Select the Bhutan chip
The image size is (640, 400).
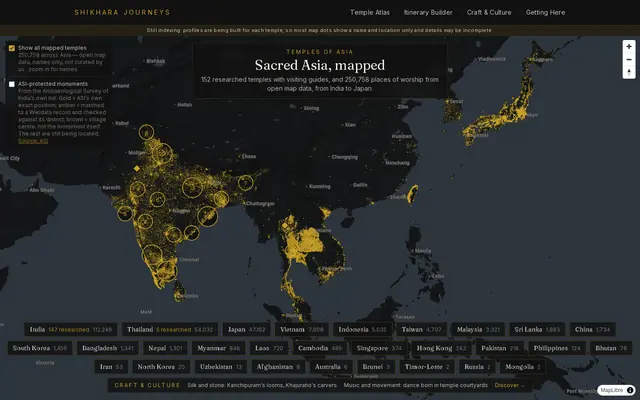pos(611,348)
